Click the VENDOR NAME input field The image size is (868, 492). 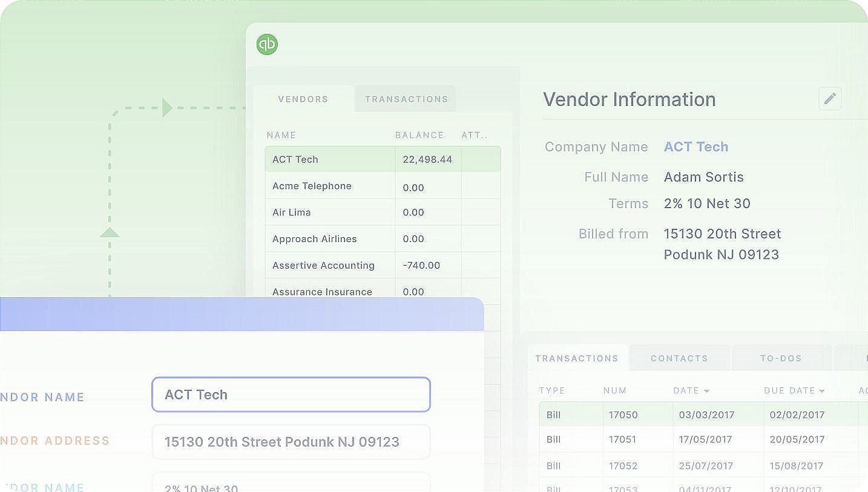[x=291, y=395]
